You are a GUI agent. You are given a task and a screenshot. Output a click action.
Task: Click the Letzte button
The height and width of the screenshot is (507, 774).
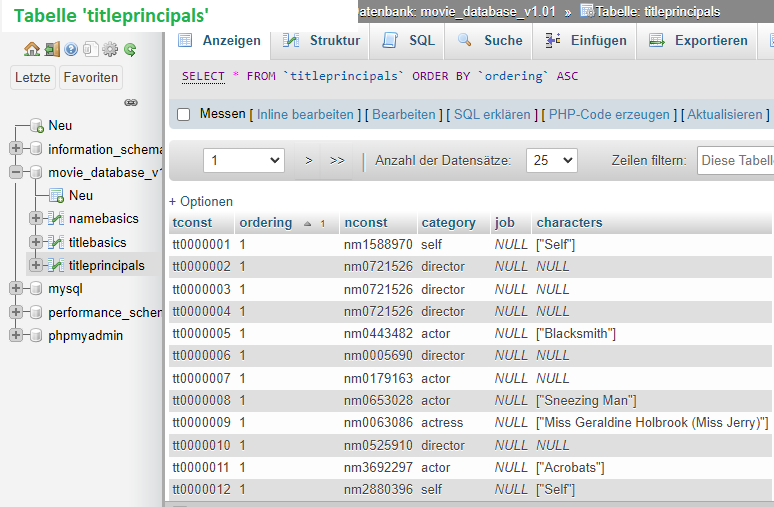point(33,78)
